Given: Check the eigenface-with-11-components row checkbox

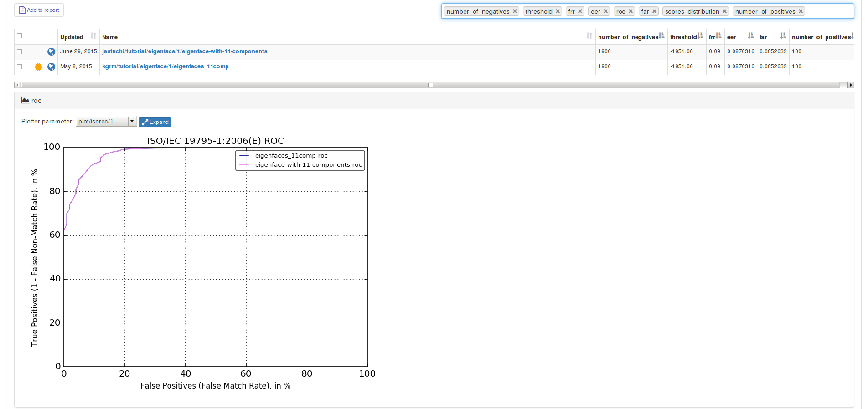Looking at the screenshot, I should [20, 52].
